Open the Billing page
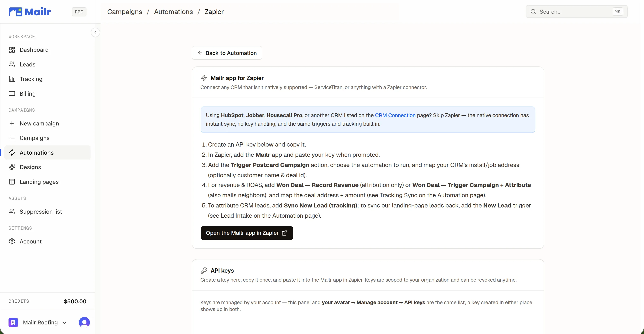 (x=47, y=94)
